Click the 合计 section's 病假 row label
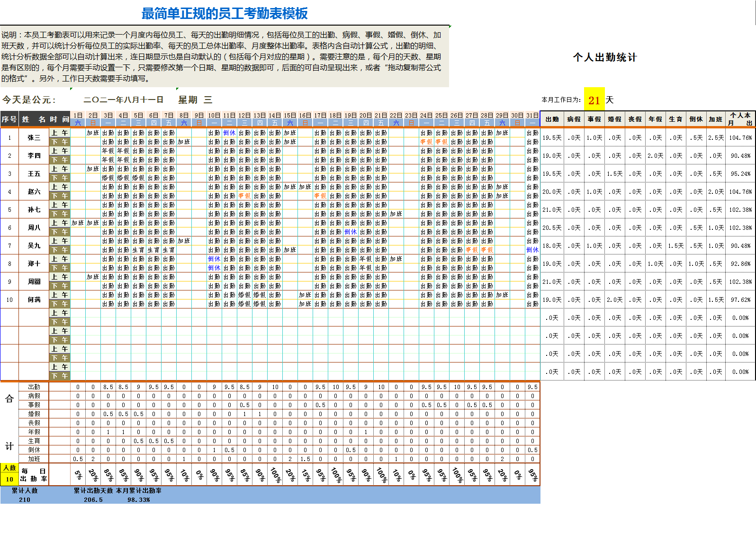Image resolution: width=756 pixels, height=544 pixels. [34, 396]
